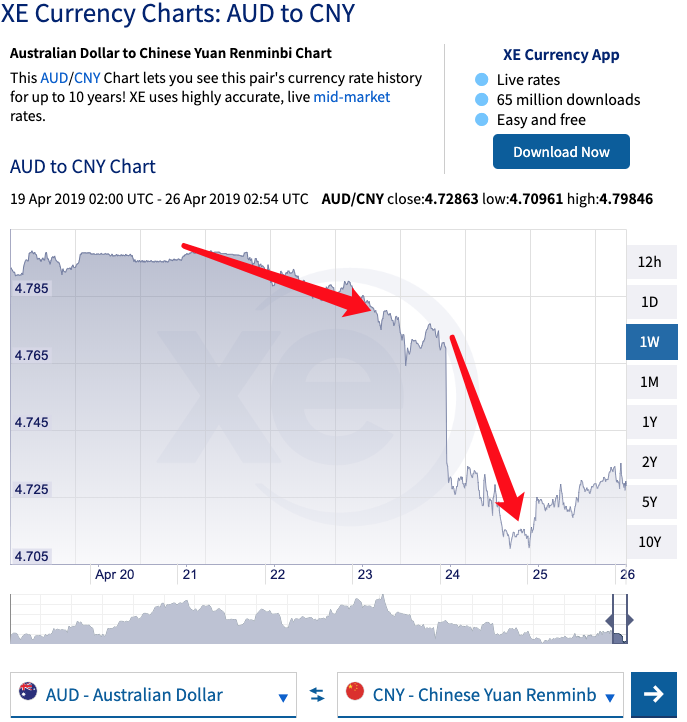
Task: Click the blue arrow submit button
Action: coord(654,694)
